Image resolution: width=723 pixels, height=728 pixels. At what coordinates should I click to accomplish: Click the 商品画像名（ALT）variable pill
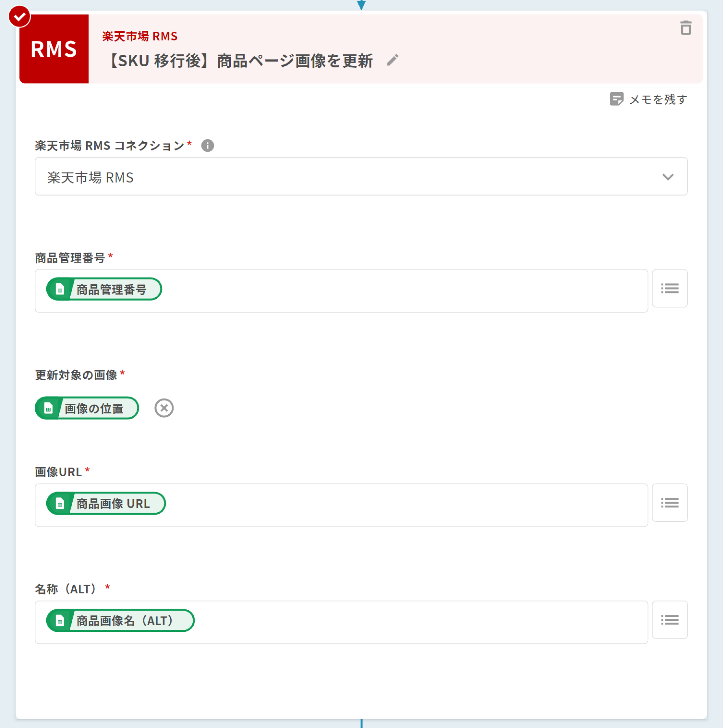click(x=120, y=621)
